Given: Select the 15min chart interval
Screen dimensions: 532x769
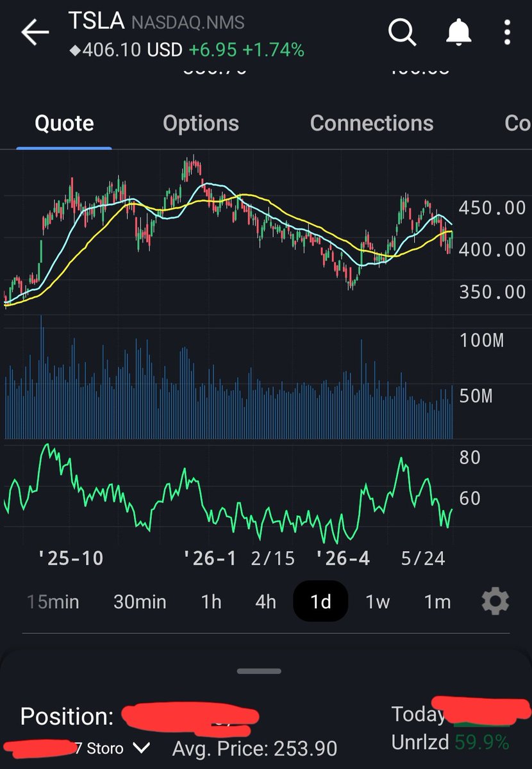Looking at the screenshot, I should 53,602.
